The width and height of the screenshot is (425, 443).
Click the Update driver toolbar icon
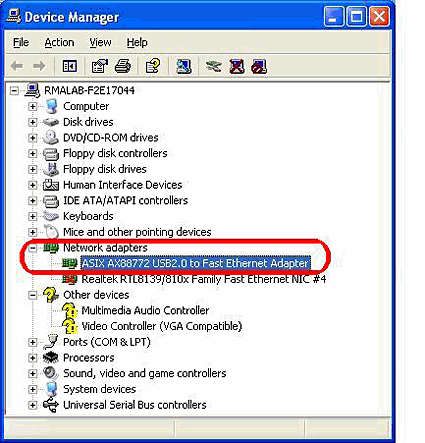coord(213,66)
